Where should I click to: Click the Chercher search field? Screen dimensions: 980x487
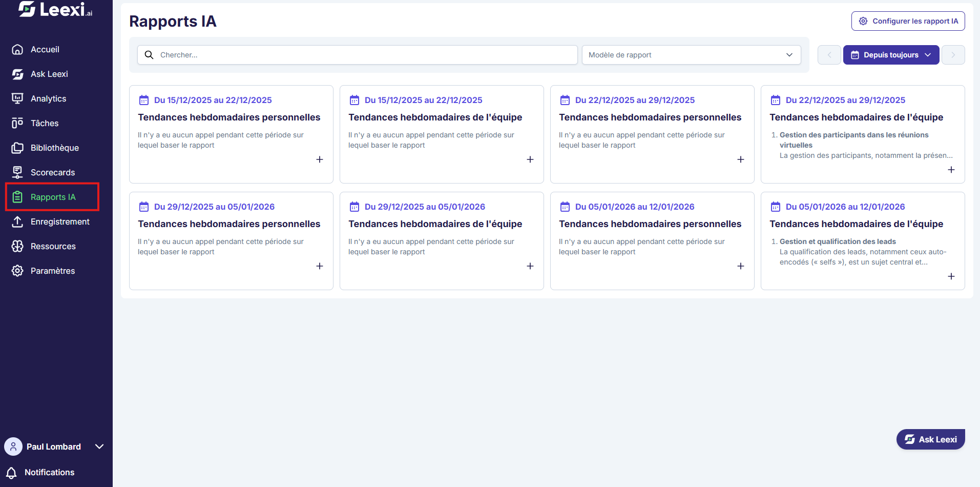point(358,55)
